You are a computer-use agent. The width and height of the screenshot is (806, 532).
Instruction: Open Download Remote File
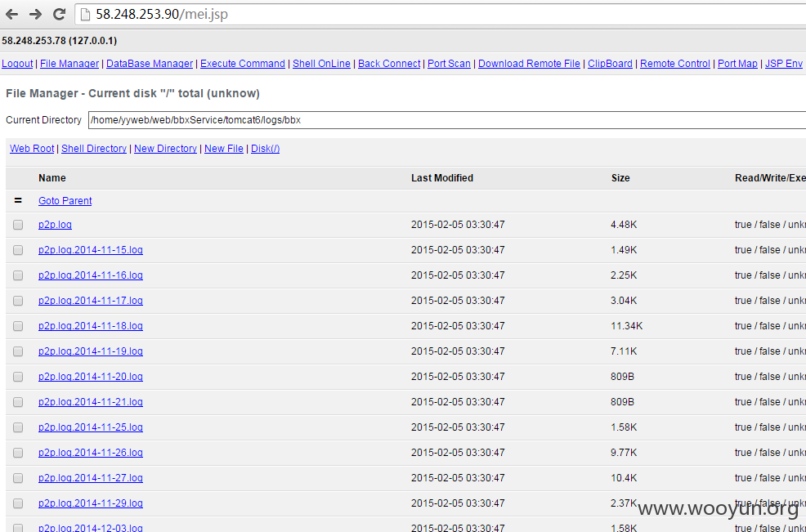(x=529, y=64)
